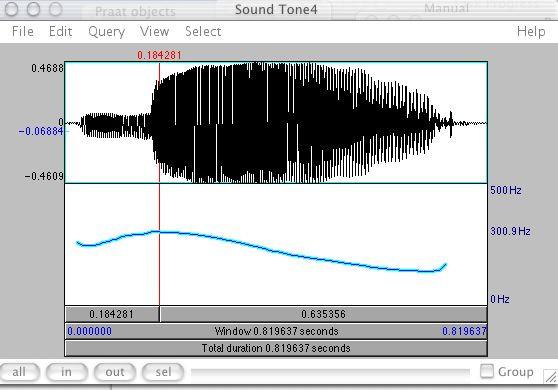The height and width of the screenshot is (390, 558).
Task: Play the visible Window 0.819637 seconds bar
Action: tap(276, 331)
